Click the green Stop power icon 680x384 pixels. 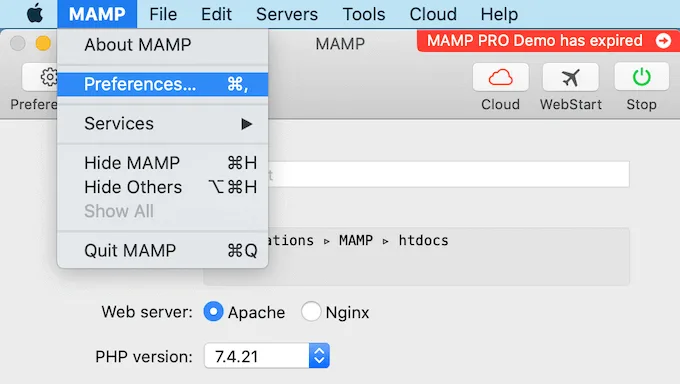coord(641,77)
